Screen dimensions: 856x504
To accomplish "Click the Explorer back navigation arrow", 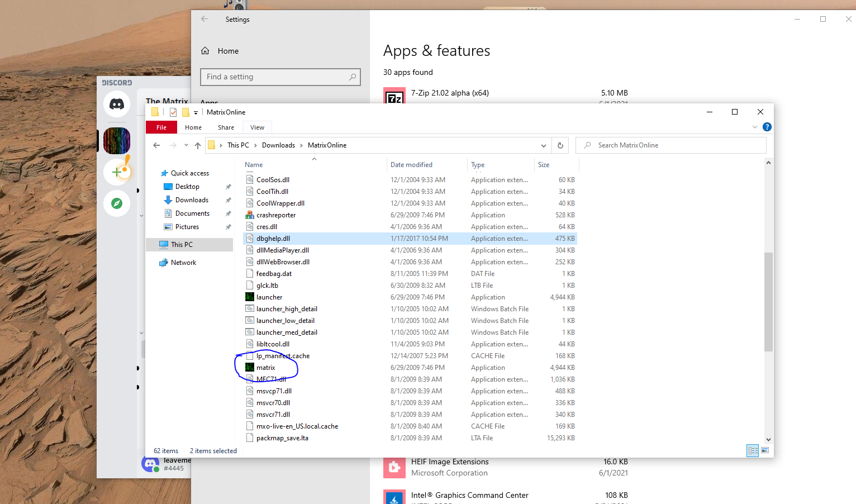I will pos(156,145).
